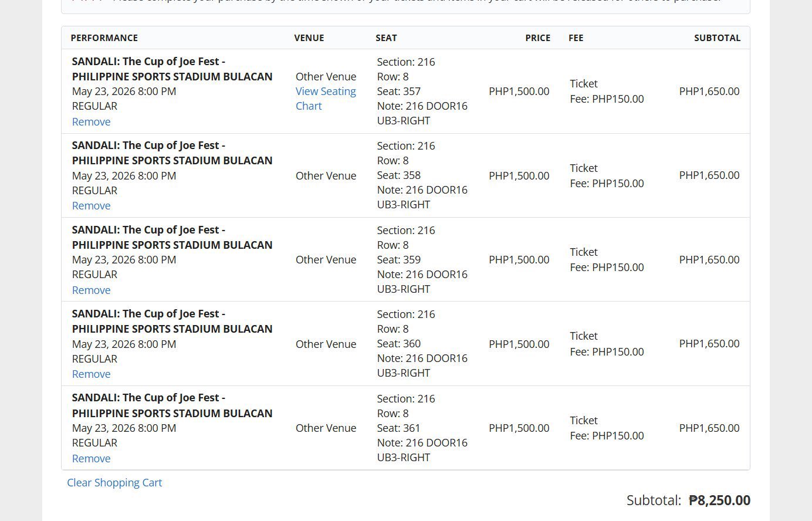Remove the ticket for seat 358
This screenshot has height=521, width=812.
pos(91,205)
